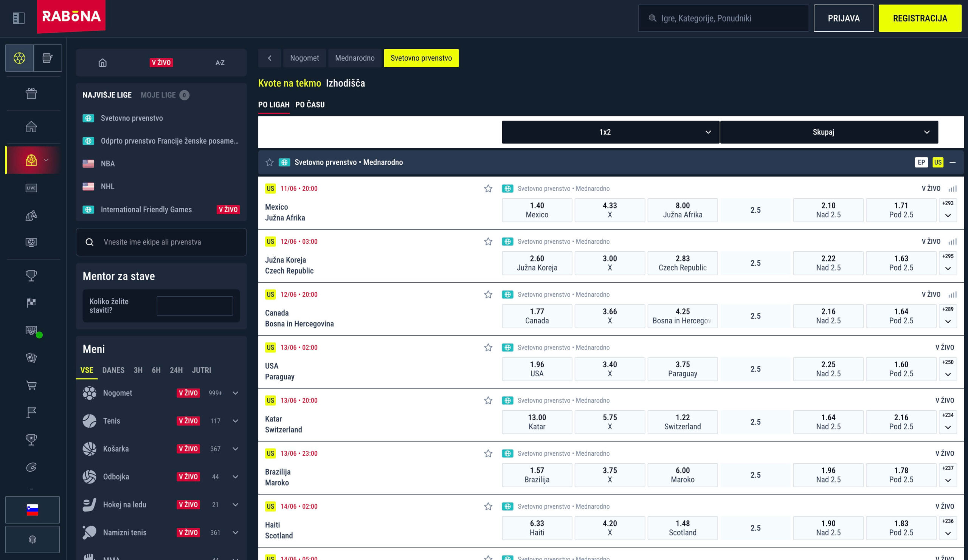Favorite the USA vs Paraguay match
Screen dimensions: 968x560
pyautogui.click(x=488, y=347)
